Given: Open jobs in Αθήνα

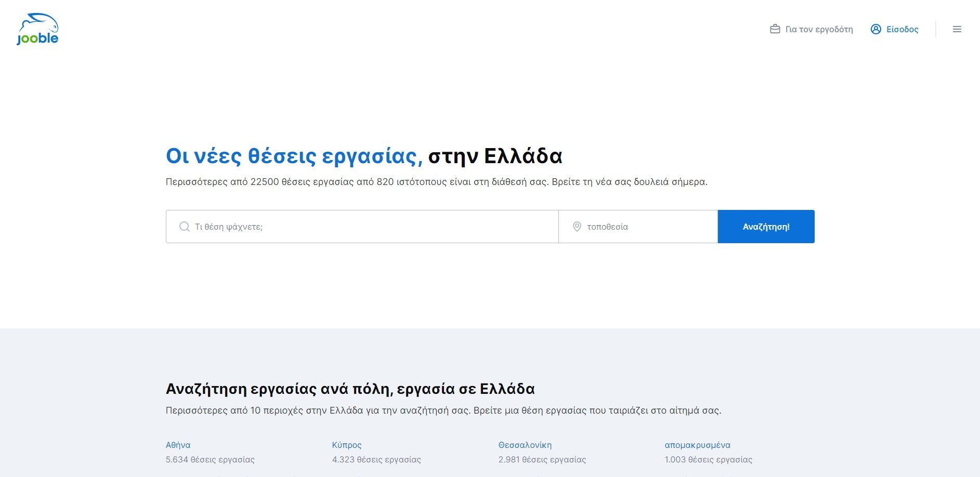Looking at the screenshot, I should pyautogui.click(x=178, y=445).
